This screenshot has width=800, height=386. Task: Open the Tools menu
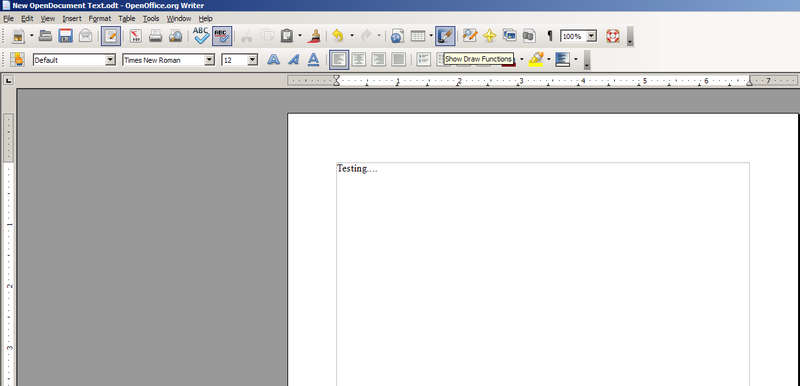[x=151, y=18]
